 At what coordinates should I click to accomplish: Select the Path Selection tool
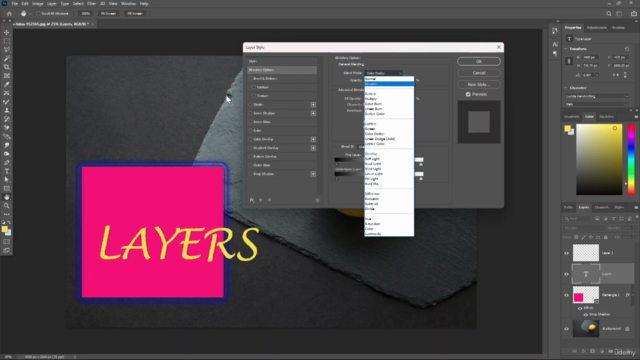[x=7, y=180]
